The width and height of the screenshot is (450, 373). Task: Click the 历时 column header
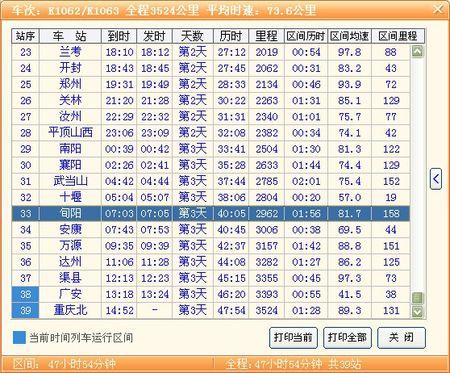click(x=231, y=36)
